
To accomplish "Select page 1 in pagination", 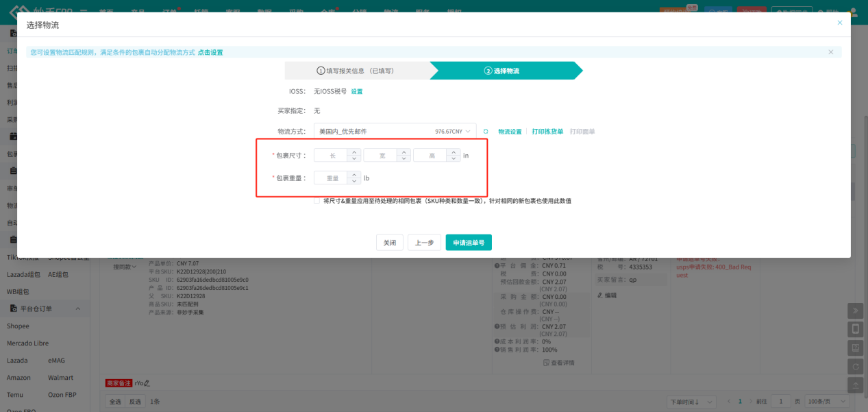I will point(740,401).
